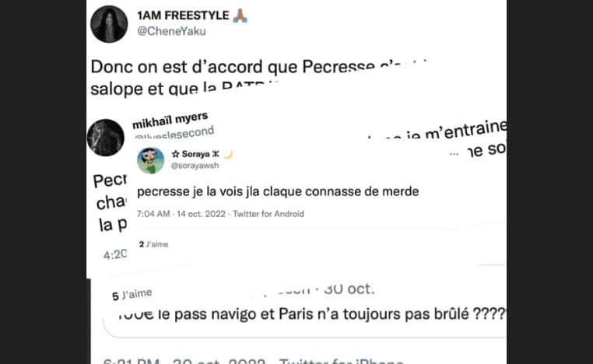View the 2 J'aime likes list

point(153,244)
